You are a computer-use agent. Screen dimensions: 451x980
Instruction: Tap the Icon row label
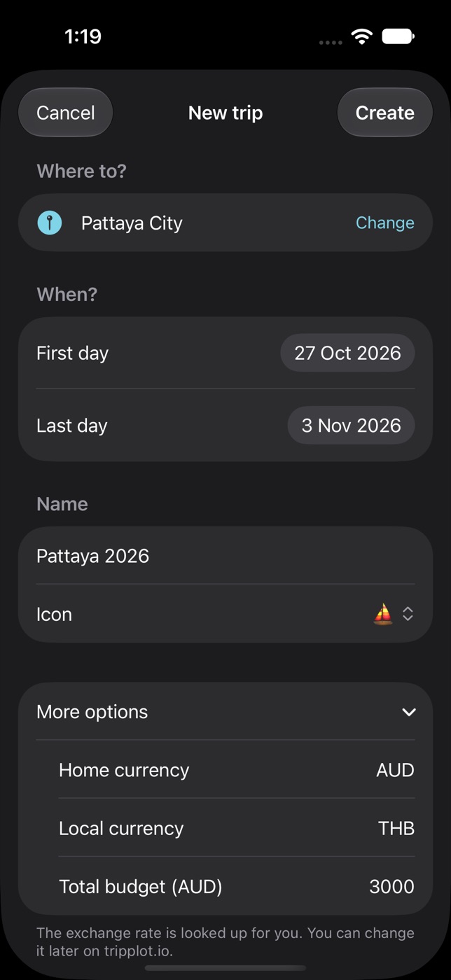tap(54, 615)
